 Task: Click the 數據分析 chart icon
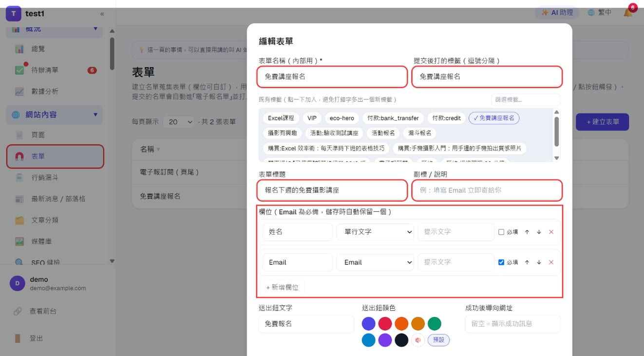[x=19, y=91]
